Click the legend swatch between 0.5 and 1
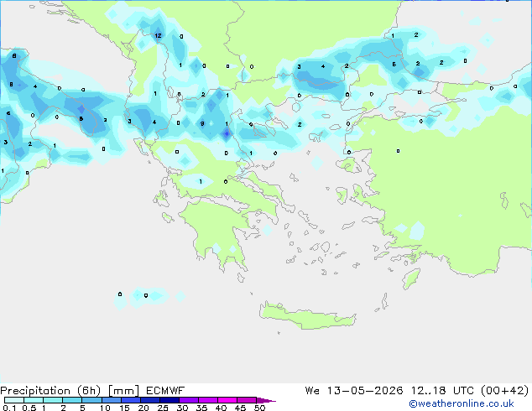This screenshot has width=532, height=411. coord(34,400)
